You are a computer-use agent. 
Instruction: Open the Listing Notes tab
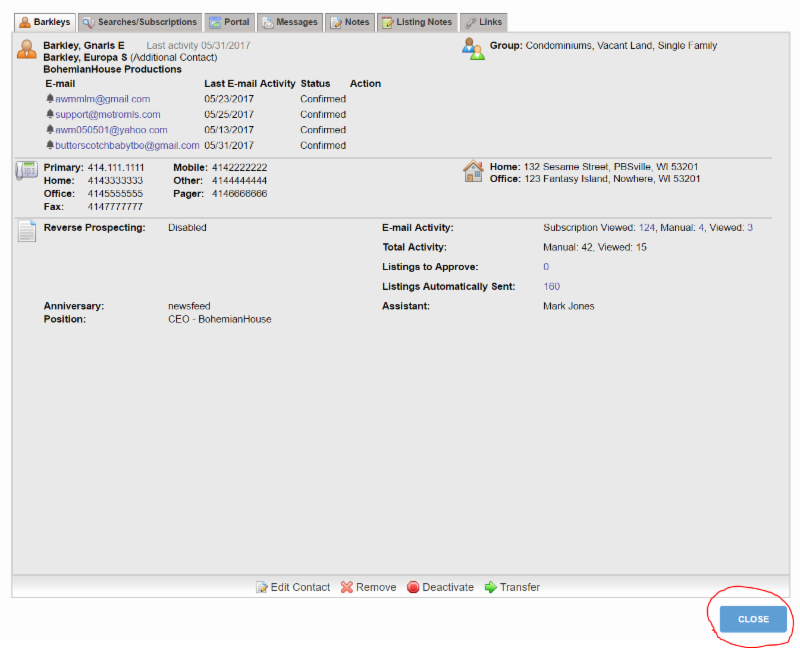coord(417,22)
